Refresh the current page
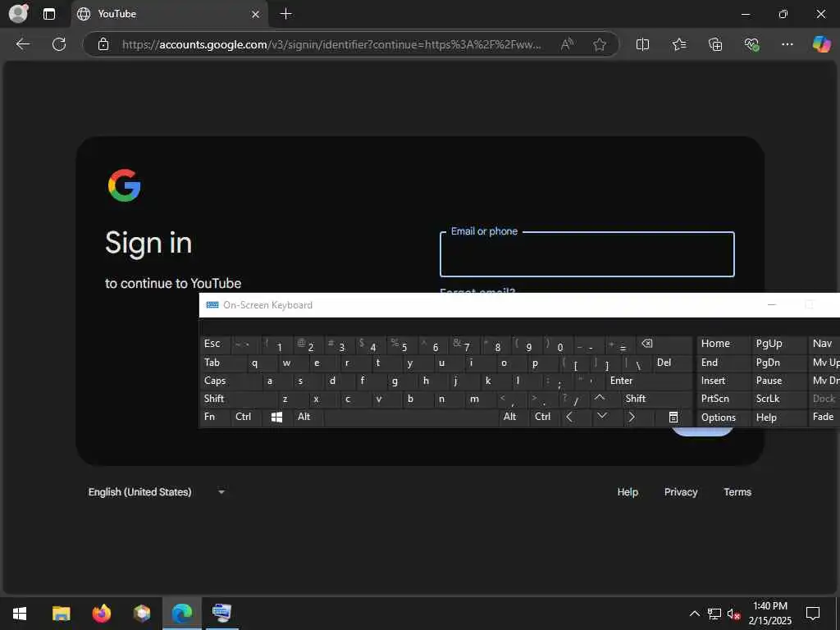840x630 pixels. coord(59,44)
